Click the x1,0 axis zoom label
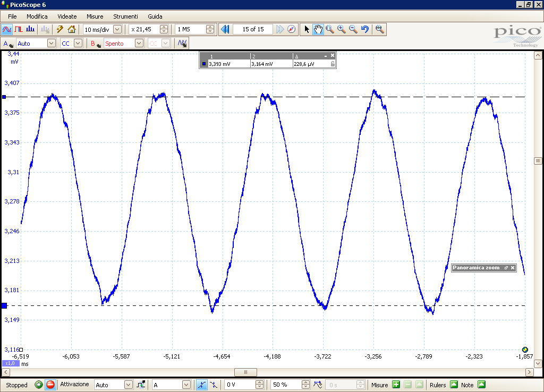The image size is (544, 392). 11,363
